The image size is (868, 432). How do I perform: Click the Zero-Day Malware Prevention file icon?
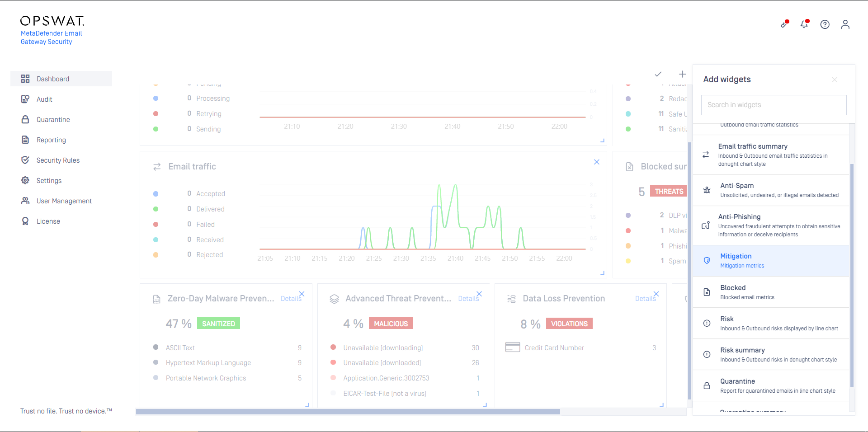pos(156,299)
